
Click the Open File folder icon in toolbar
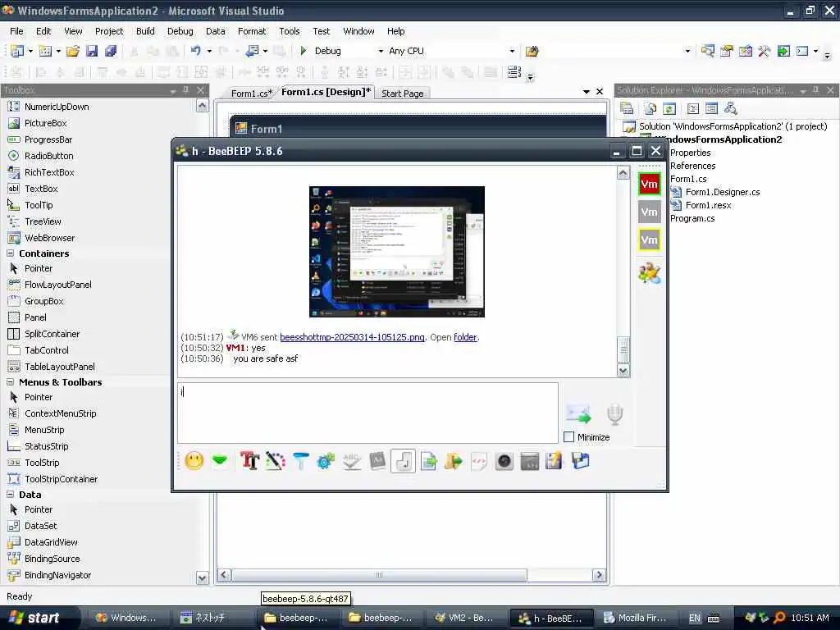(x=72, y=51)
